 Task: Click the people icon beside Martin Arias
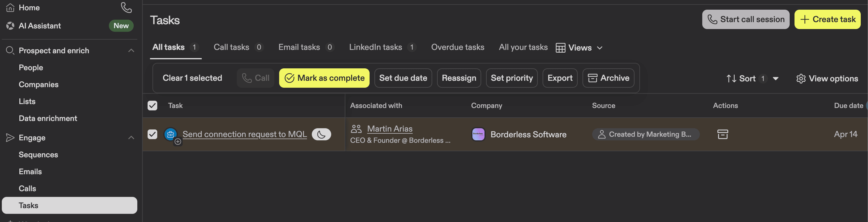[x=356, y=129]
